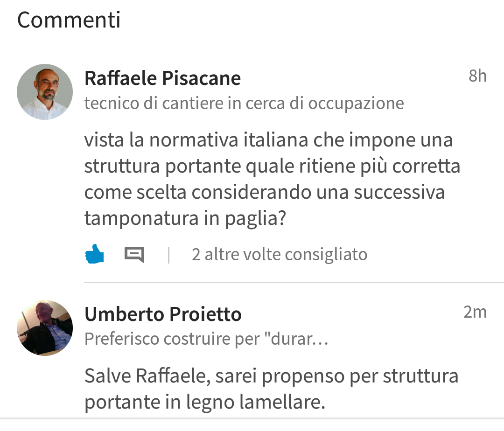This screenshot has width=504, height=431.
Task: View who liked: "2 altre volte consigliato"
Action: click(x=279, y=255)
